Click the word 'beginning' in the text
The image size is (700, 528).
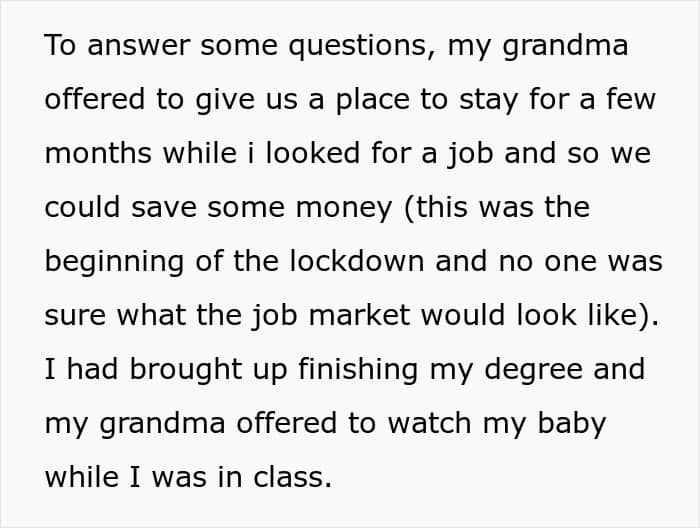coord(114,262)
